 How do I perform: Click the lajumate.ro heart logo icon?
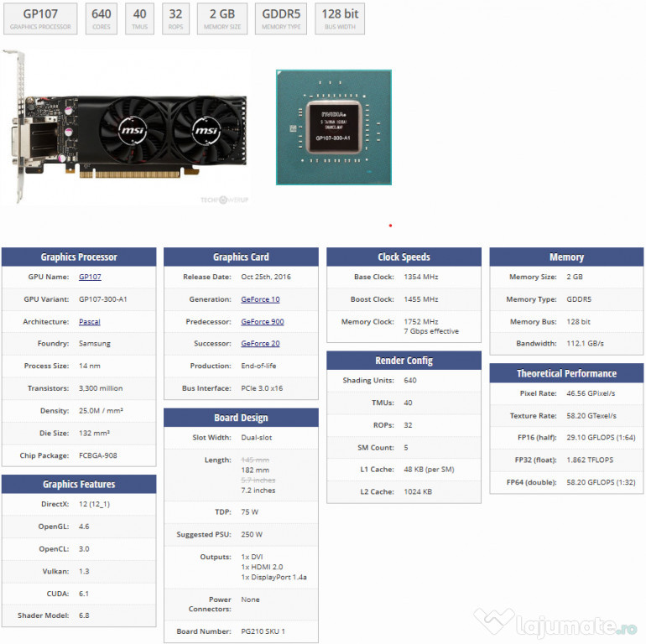point(494,623)
